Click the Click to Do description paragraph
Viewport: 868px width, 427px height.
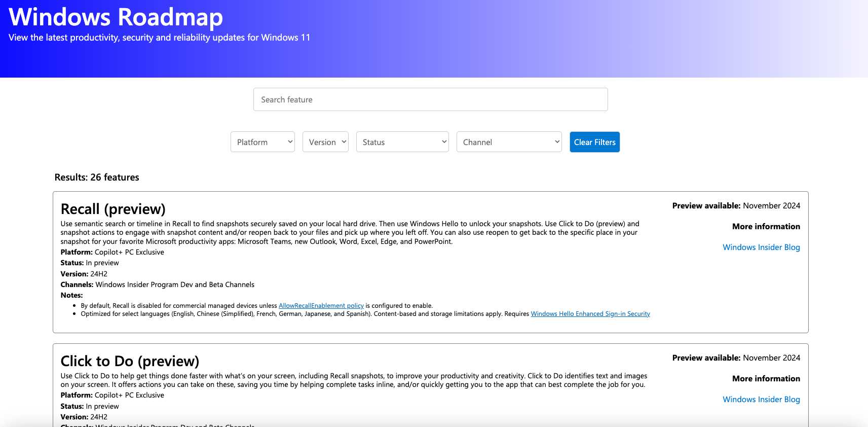pyautogui.click(x=354, y=380)
